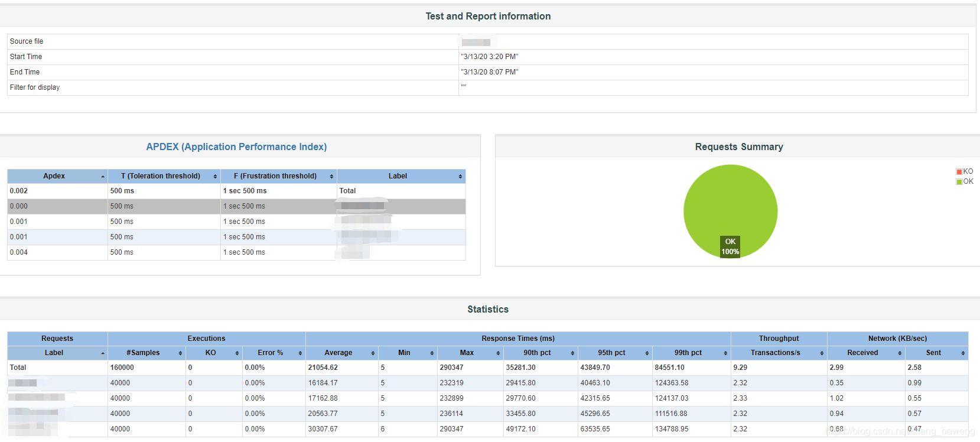Sort APDEX table by Apdex column
The width and height of the screenshot is (980, 442).
pyautogui.click(x=57, y=176)
